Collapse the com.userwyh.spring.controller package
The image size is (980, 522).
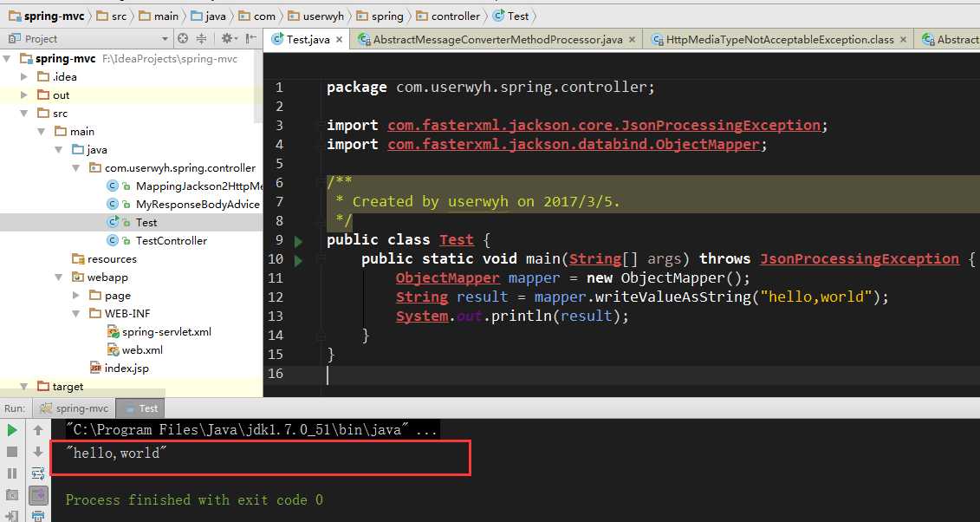click(76, 167)
